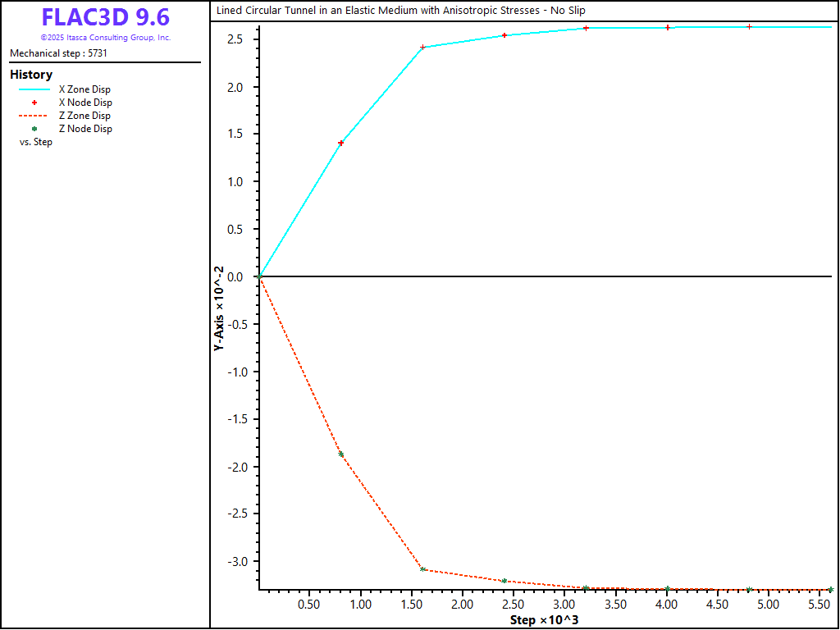
Task: Click the History legend heading
Action: [x=31, y=75]
